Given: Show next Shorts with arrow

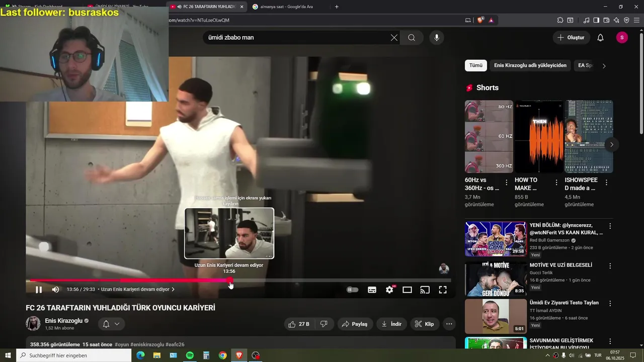Looking at the screenshot, I should (611, 145).
